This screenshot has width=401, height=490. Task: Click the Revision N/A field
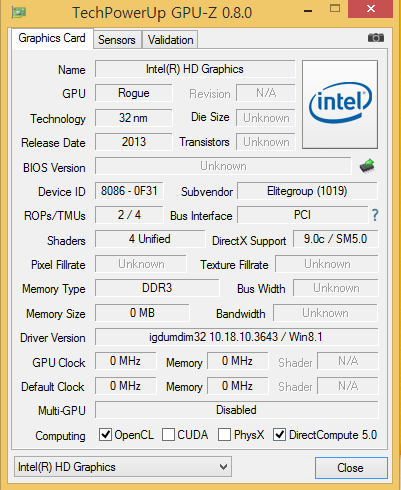(x=266, y=93)
